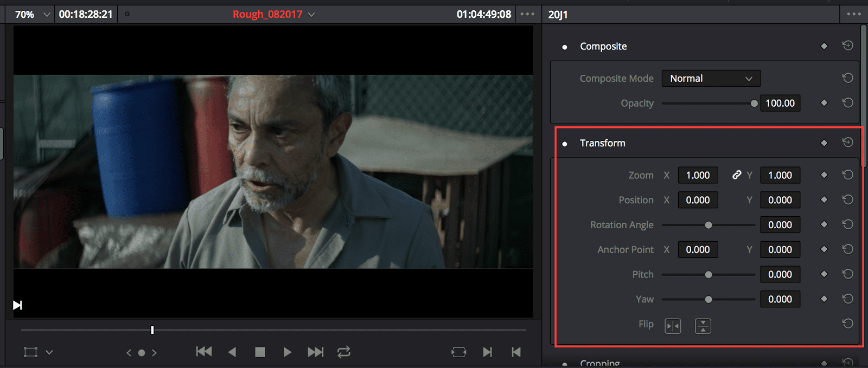The height and width of the screenshot is (368, 868).
Task: Click the Position X value field
Action: 698,200
